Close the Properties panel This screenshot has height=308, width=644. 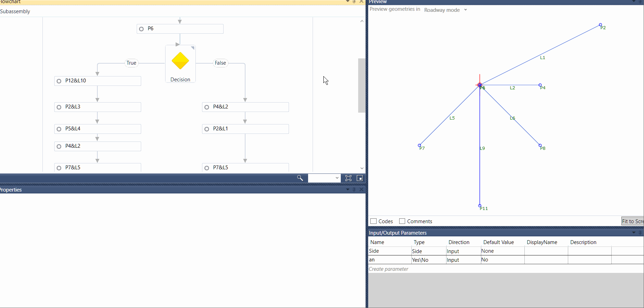coord(361,189)
